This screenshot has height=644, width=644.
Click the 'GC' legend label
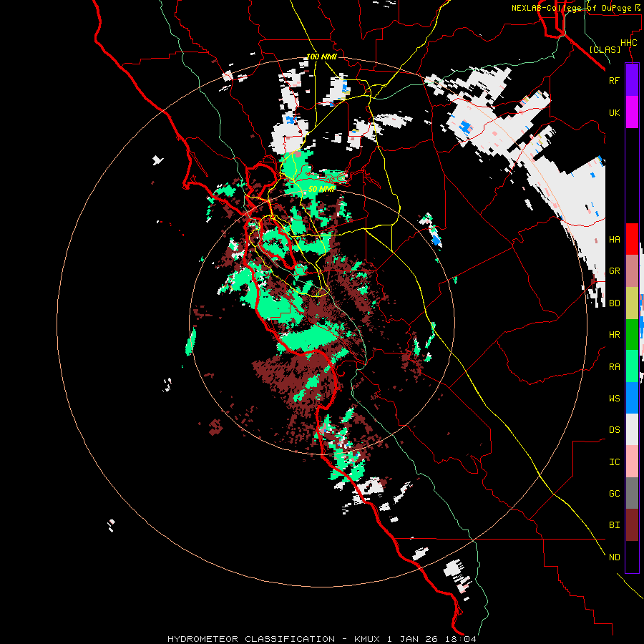point(614,493)
